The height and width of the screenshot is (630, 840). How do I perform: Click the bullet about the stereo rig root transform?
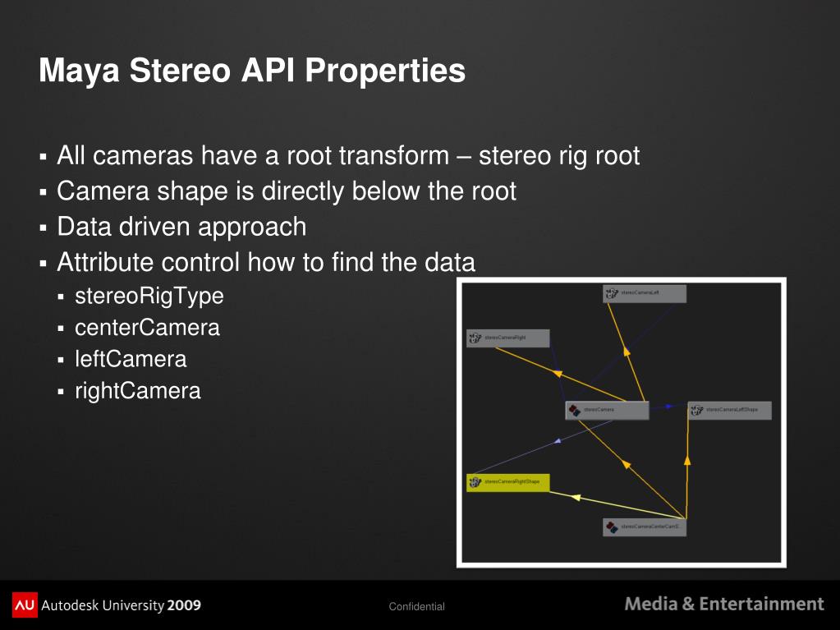click(348, 156)
